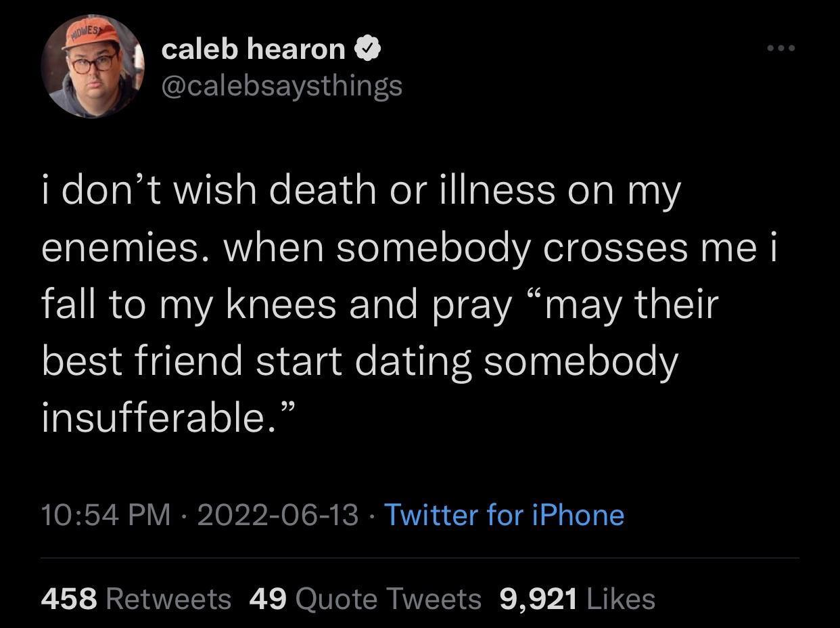This screenshot has height=628, width=840.
Task: Open the three-dot more options menu
Action: pos(781,48)
